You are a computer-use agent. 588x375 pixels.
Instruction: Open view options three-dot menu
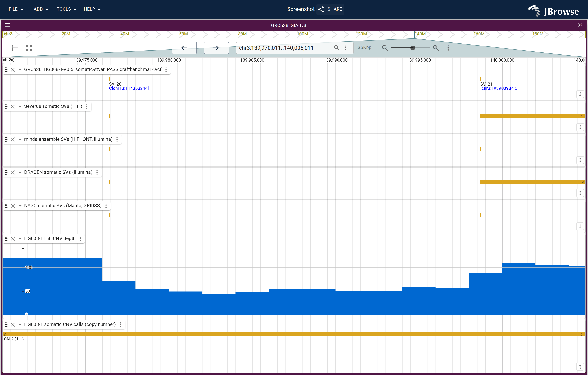448,48
